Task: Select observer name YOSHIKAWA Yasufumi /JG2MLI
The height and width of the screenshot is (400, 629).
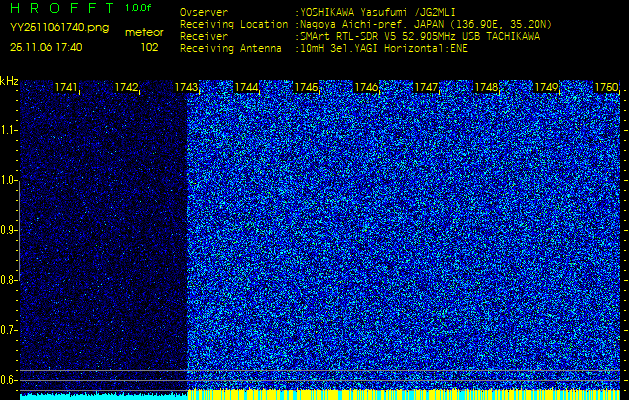Action: click(x=378, y=12)
